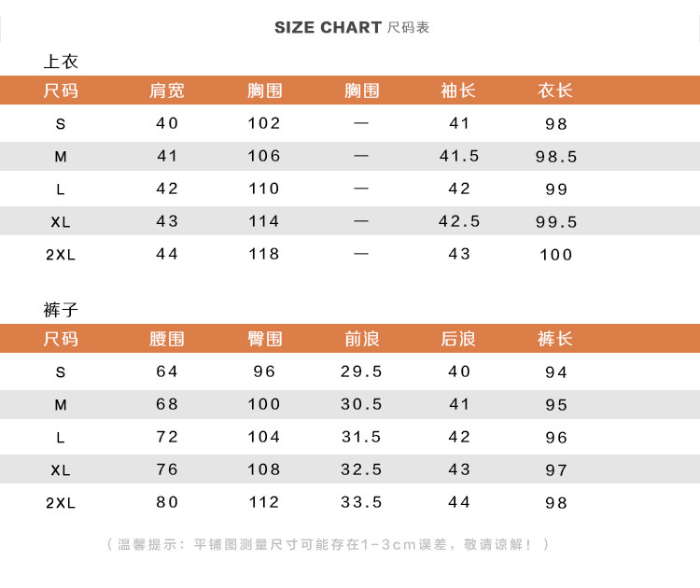The width and height of the screenshot is (700, 588).
Task: Click the 前浪 column header
Action: [x=362, y=339]
